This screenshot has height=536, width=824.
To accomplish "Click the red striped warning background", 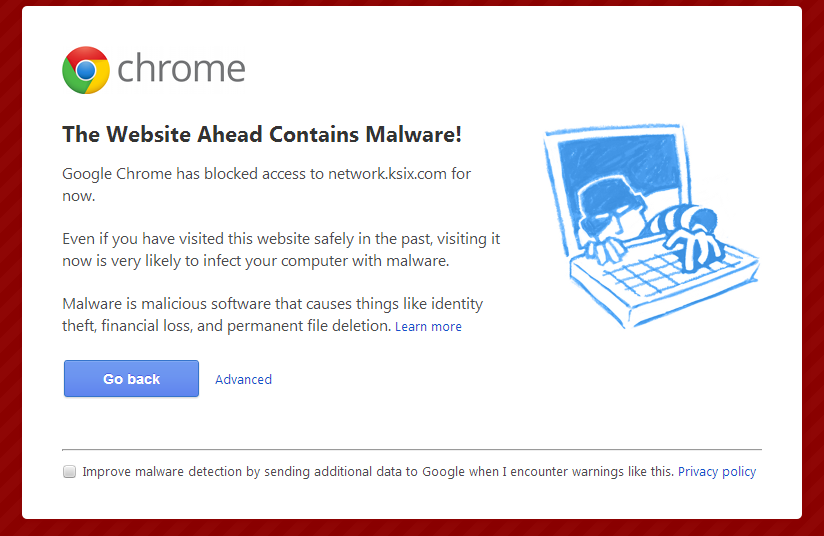I will point(10,268).
